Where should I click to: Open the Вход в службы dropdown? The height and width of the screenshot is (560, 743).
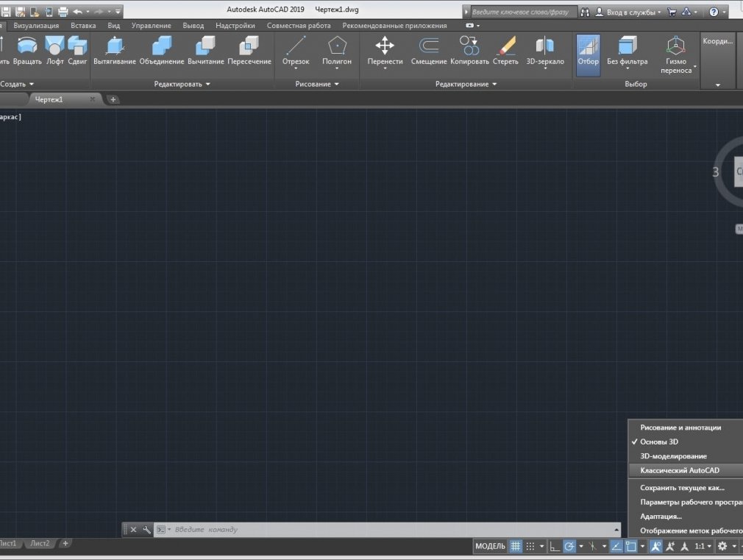[628, 13]
